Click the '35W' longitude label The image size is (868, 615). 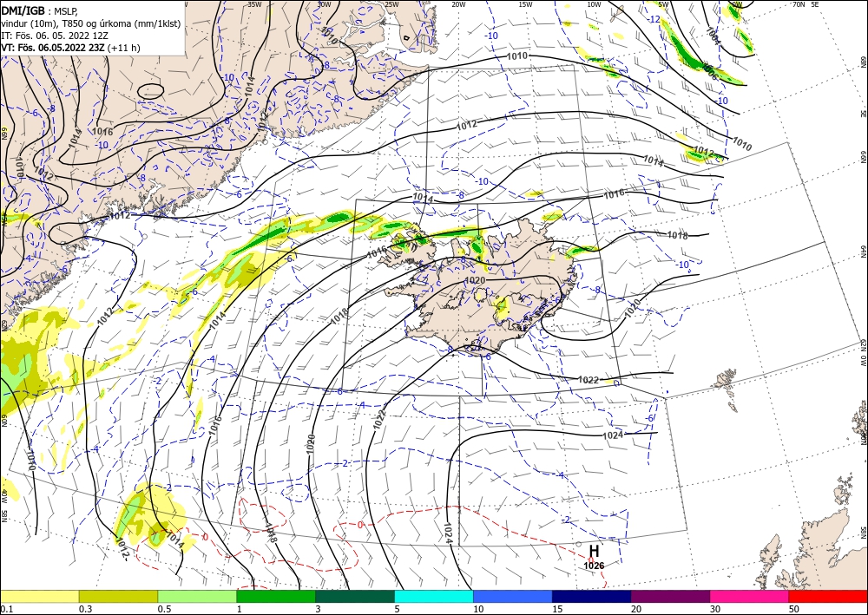tap(254, 3)
